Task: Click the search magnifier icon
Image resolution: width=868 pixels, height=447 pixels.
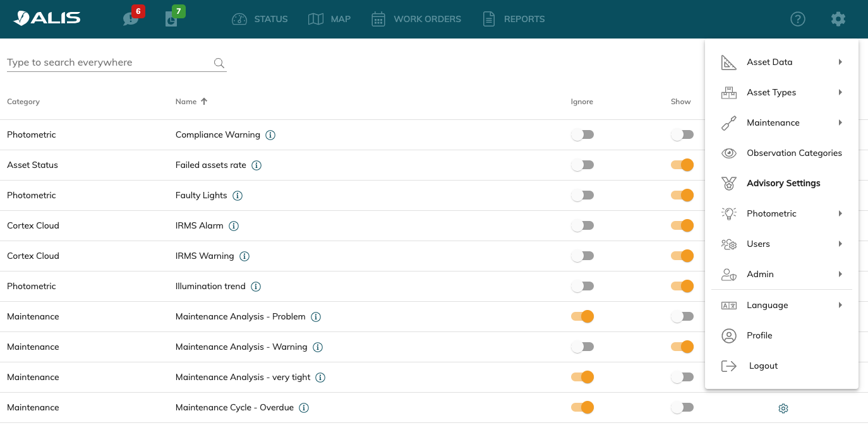Action: click(219, 63)
